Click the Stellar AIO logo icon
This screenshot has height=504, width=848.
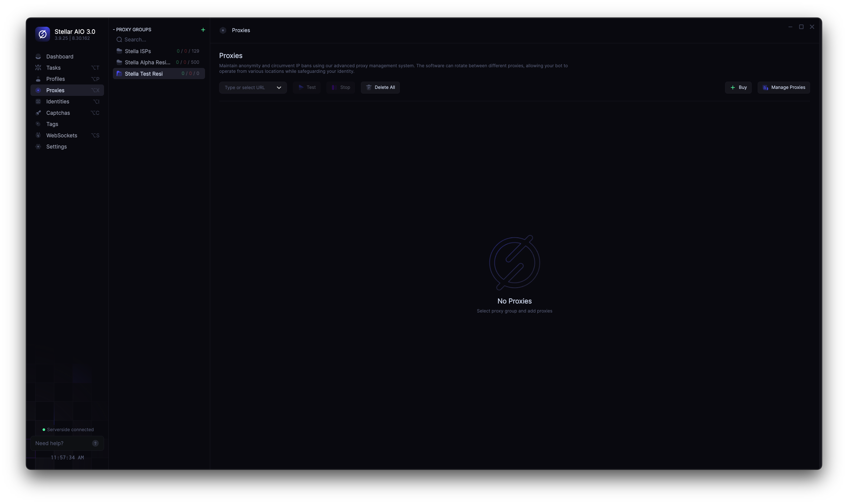point(42,34)
